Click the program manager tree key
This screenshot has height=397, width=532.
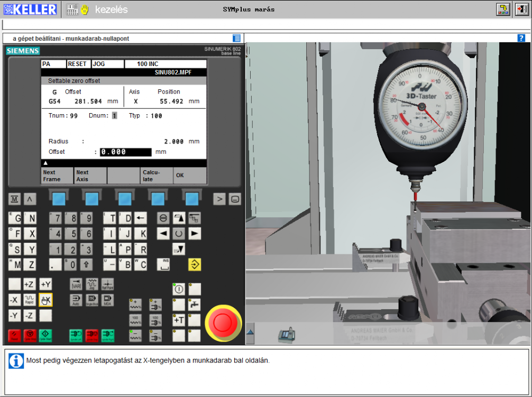click(x=195, y=218)
